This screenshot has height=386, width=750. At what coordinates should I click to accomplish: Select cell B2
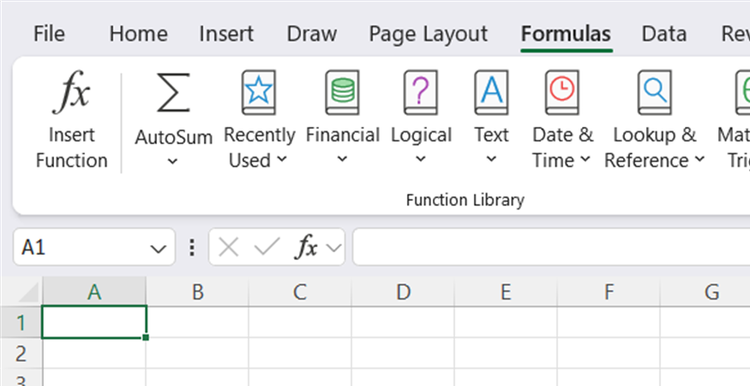[x=198, y=353]
